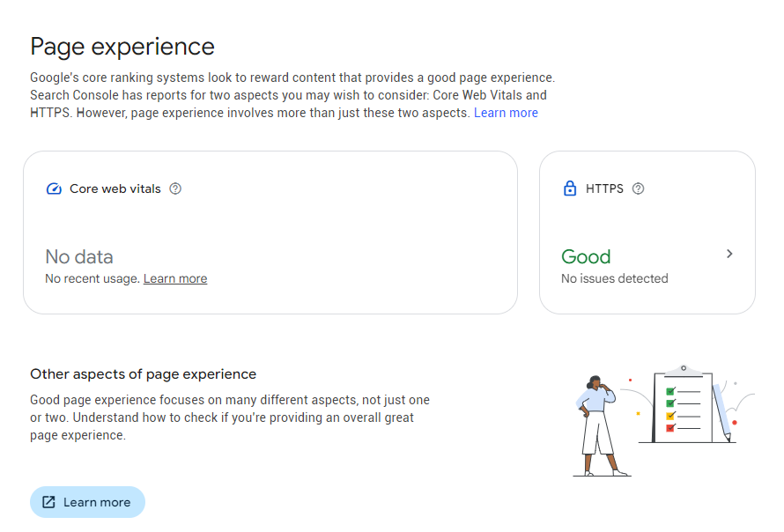Click the Core web vitals card title
This screenshot has width=784, height=532.
(115, 188)
